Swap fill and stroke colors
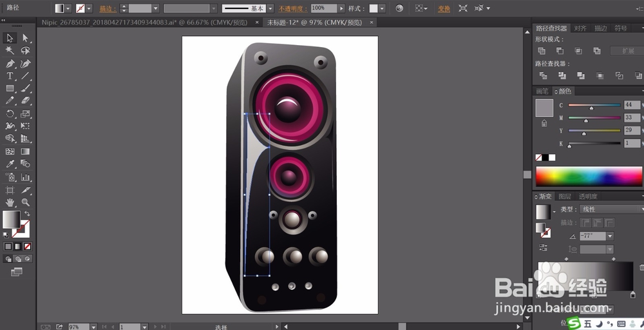Image resolution: width=644 pixels, height=330 pixels. (27, 213)
